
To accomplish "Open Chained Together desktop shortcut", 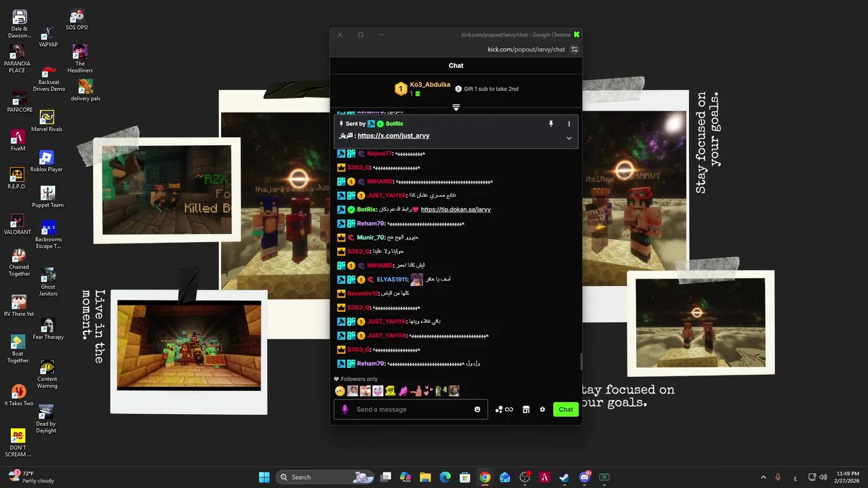I will pos(19,263).
